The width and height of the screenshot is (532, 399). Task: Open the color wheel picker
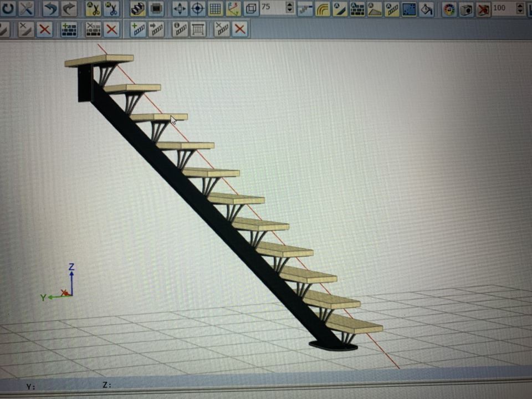coord(449,10)
